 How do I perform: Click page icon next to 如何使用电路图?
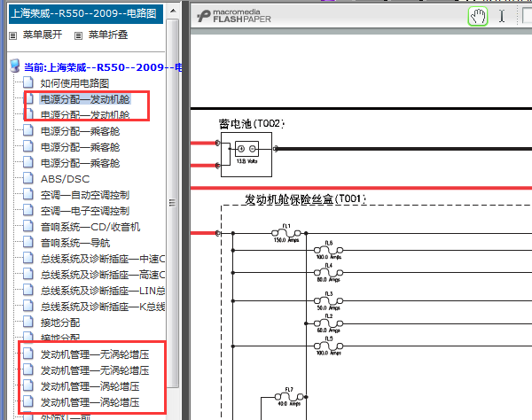28,82
